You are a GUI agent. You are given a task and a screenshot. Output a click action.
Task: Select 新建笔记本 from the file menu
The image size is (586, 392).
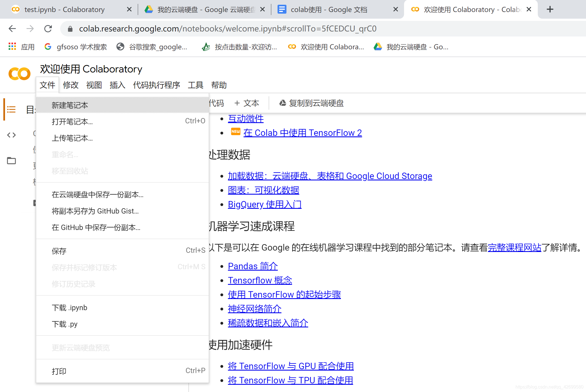(x=70, y=105)
